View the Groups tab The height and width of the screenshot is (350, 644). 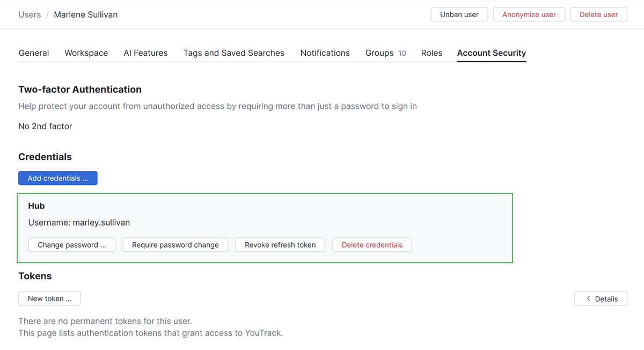coord(385,53)
